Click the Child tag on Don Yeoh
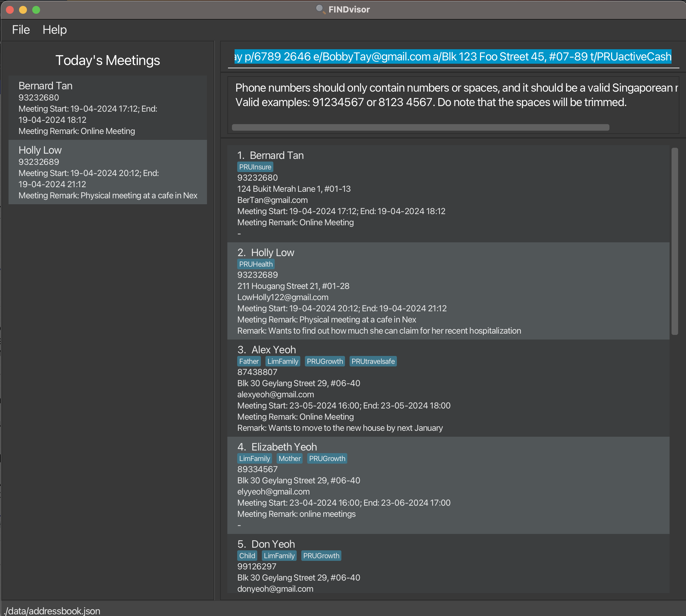This screenshot has width=686, height=616. point(247,555)
